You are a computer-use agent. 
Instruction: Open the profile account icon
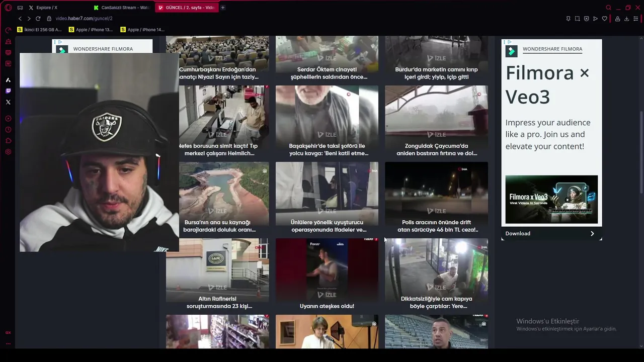point(617,19)
